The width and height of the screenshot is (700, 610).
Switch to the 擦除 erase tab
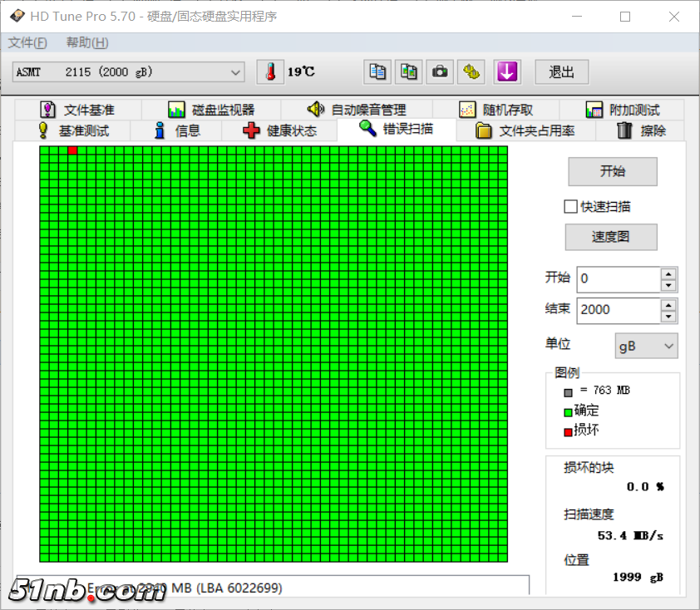(641, 130)
